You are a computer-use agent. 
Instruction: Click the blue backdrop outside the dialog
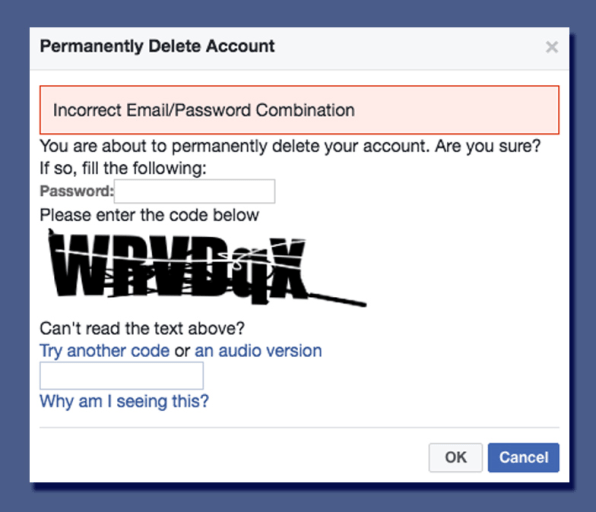[x=298, y=12]
